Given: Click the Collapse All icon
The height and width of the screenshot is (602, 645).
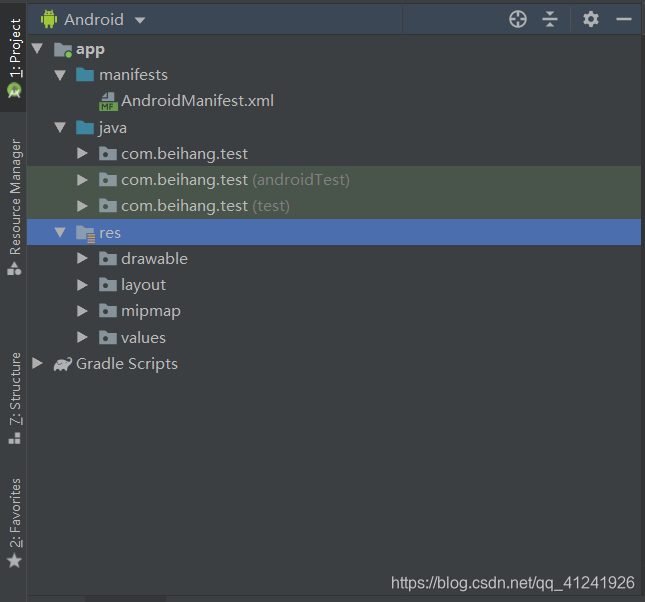Looking at the screenshot, I should pyautogui.click(x=550, y=19).
